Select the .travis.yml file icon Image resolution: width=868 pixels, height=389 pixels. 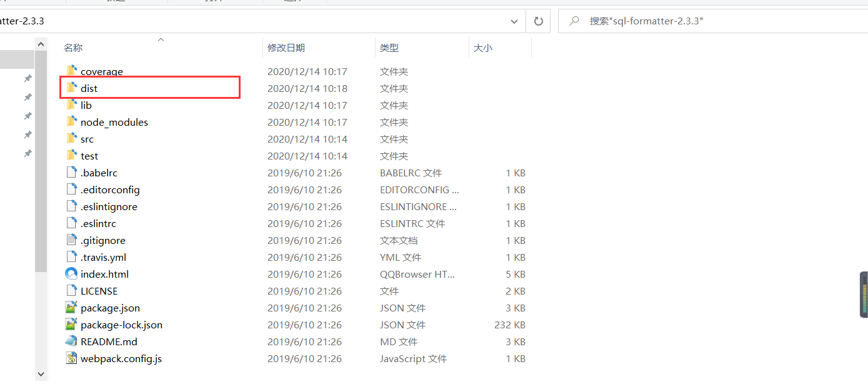point(71,257)
